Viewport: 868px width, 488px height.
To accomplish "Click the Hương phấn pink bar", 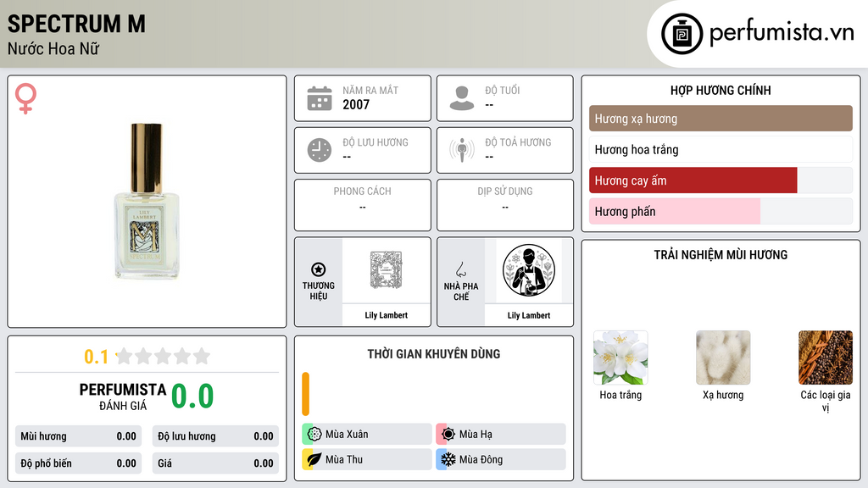I will 675,211.
